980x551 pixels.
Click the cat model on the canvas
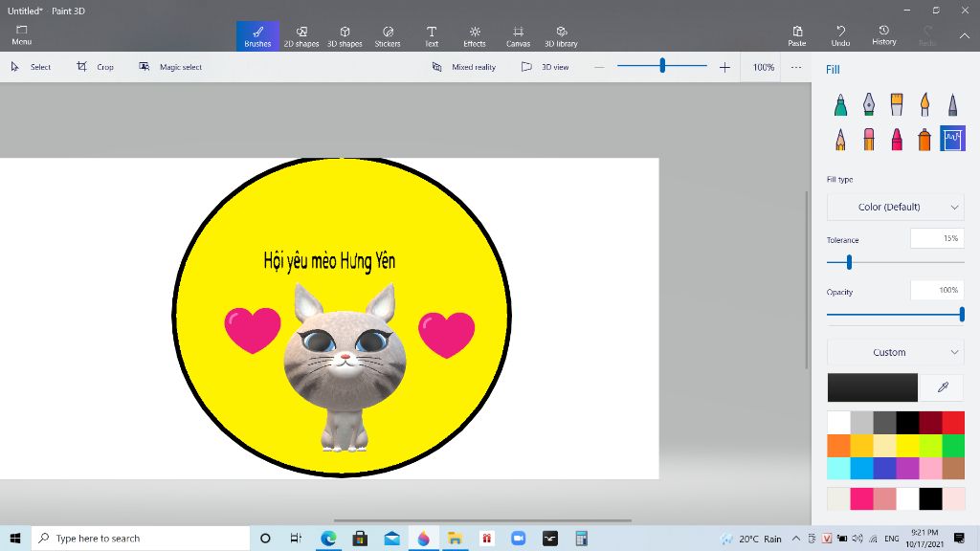(345, 366)
